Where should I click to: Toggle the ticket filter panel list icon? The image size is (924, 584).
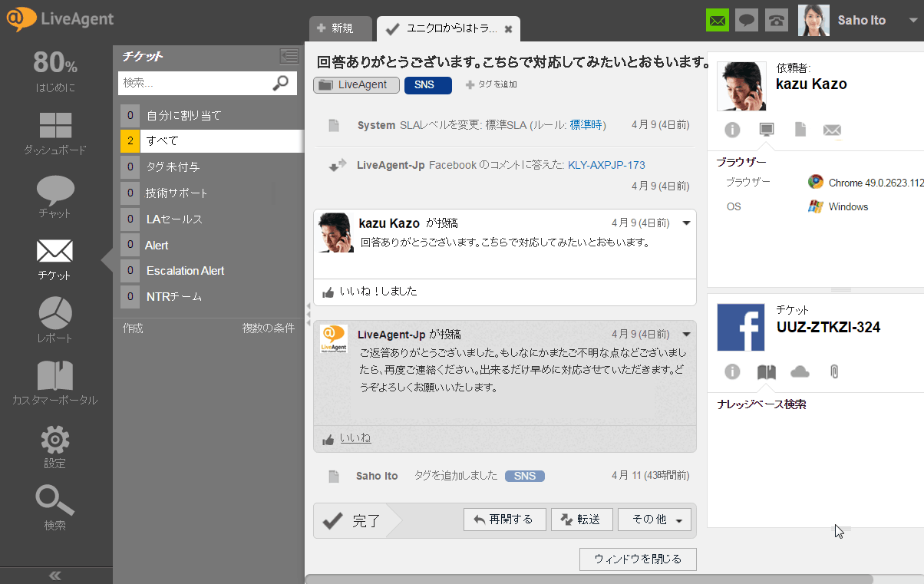[x=289, y=55]
